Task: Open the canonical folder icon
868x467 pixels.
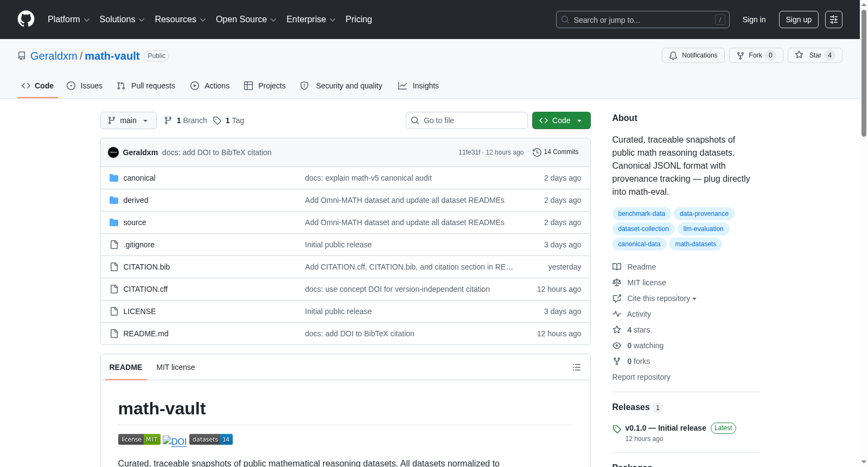Action: pos(114,178)
